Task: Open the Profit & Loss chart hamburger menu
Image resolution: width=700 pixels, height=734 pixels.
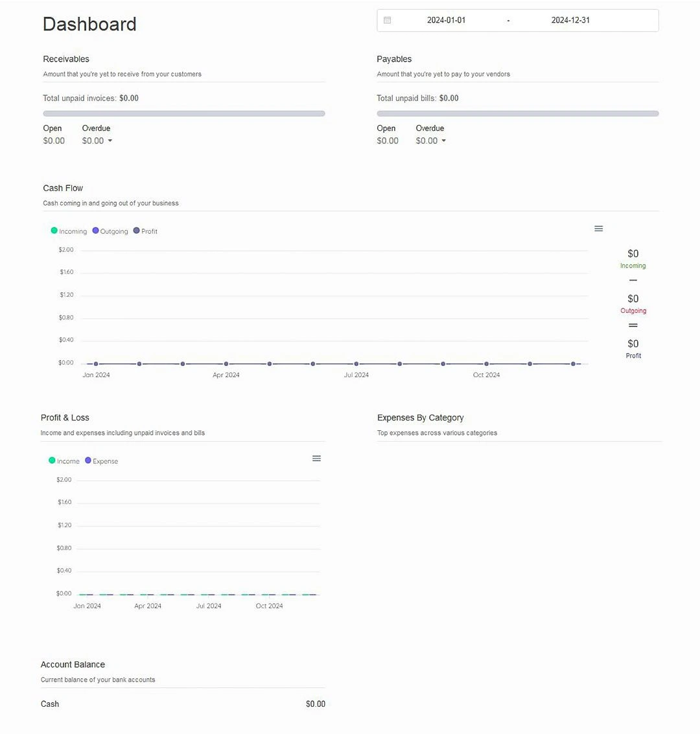Action: 316,459
